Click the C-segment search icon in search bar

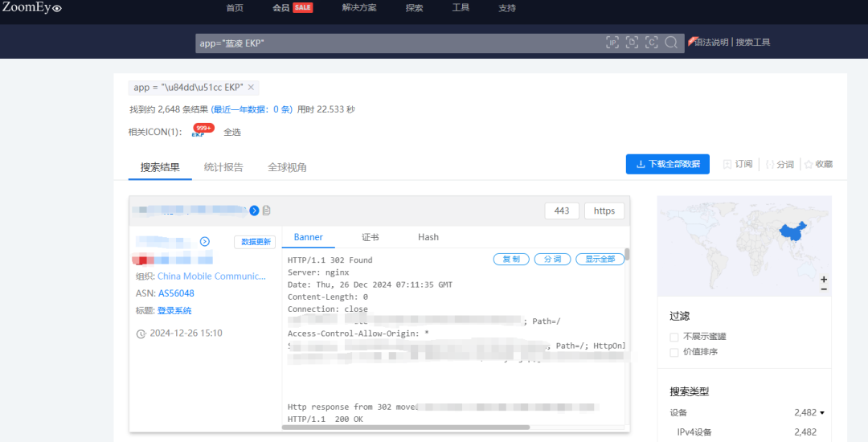tap(652, 43)
